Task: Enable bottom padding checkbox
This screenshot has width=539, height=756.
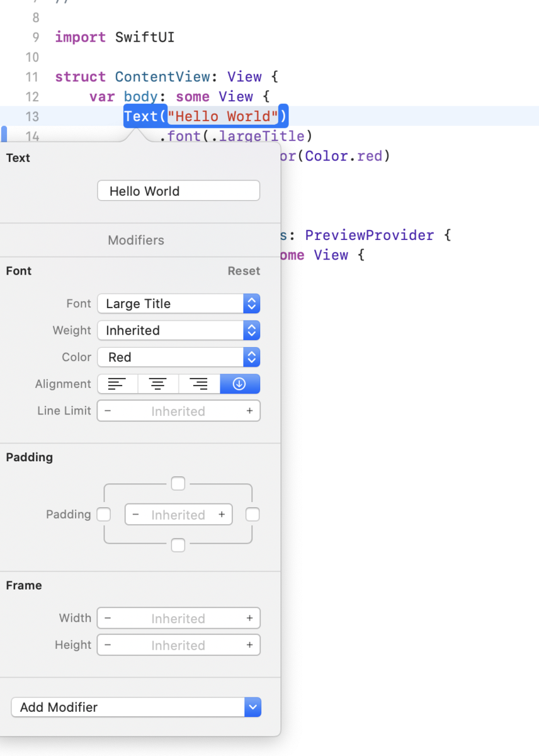Action: click(178, 545)
